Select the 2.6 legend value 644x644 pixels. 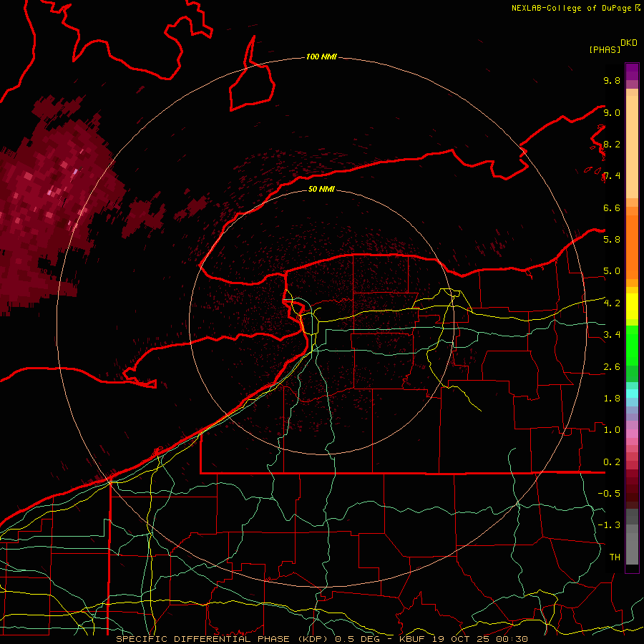coord(612,367)
